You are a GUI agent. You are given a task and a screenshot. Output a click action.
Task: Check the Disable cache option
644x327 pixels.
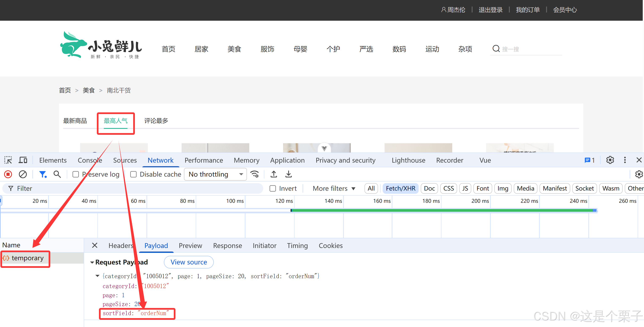[x=133, y=174]
